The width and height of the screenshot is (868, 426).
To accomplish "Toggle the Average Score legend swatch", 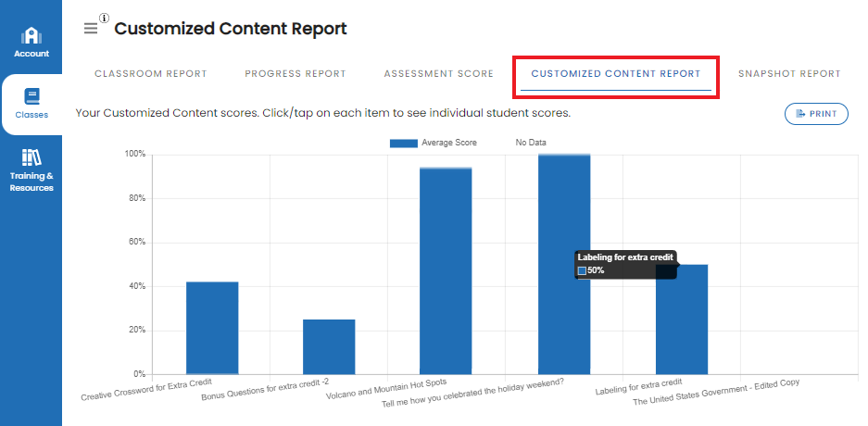I will [404, 144].
